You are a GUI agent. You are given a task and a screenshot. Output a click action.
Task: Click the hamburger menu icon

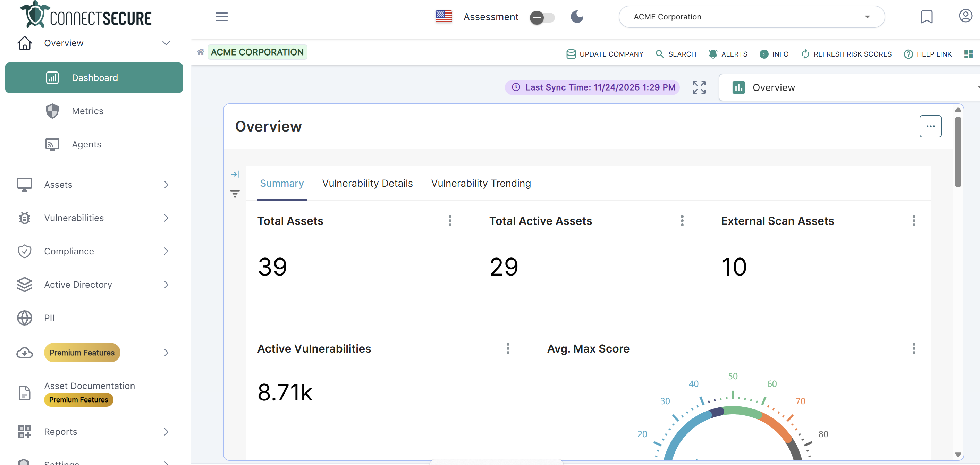(x=221, y=17)
